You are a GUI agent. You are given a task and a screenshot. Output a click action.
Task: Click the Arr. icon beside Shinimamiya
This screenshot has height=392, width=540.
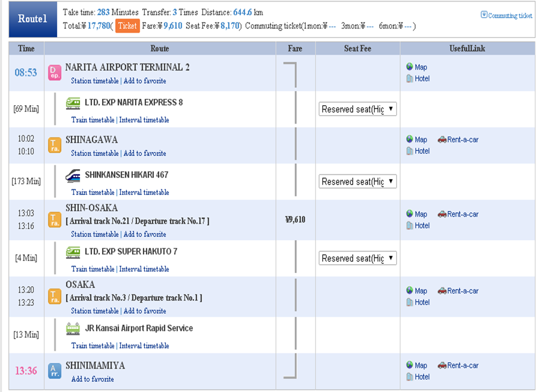coord(54,371)
